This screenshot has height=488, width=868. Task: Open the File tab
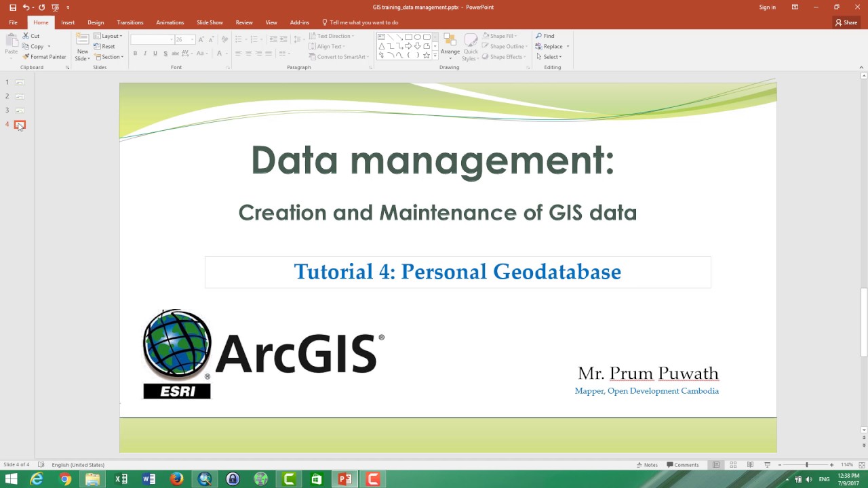tap(13, 22)
